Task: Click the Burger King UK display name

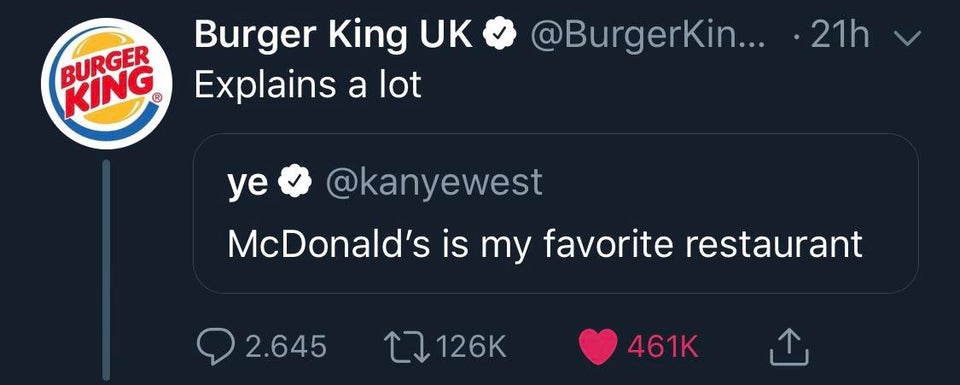Action: (334, 37)
